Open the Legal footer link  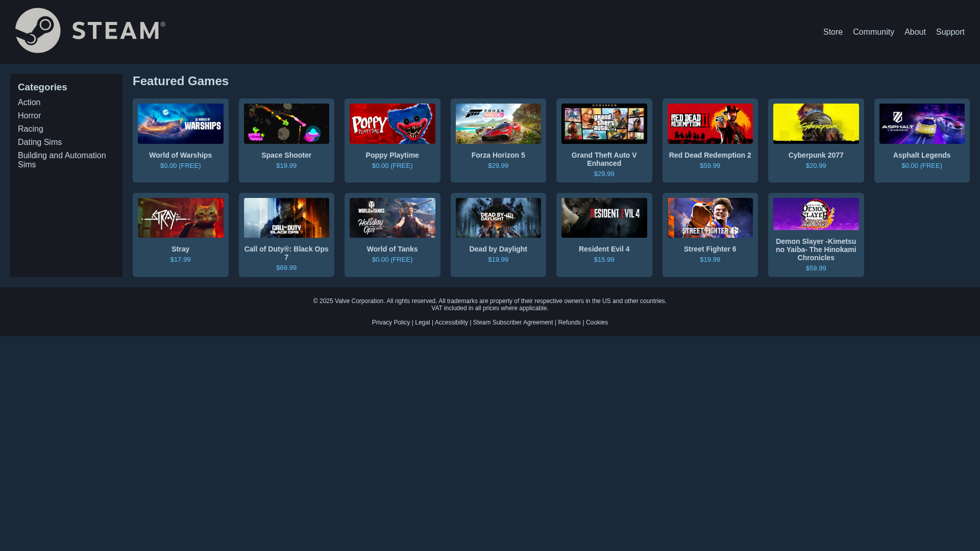(x=422, y=322)
